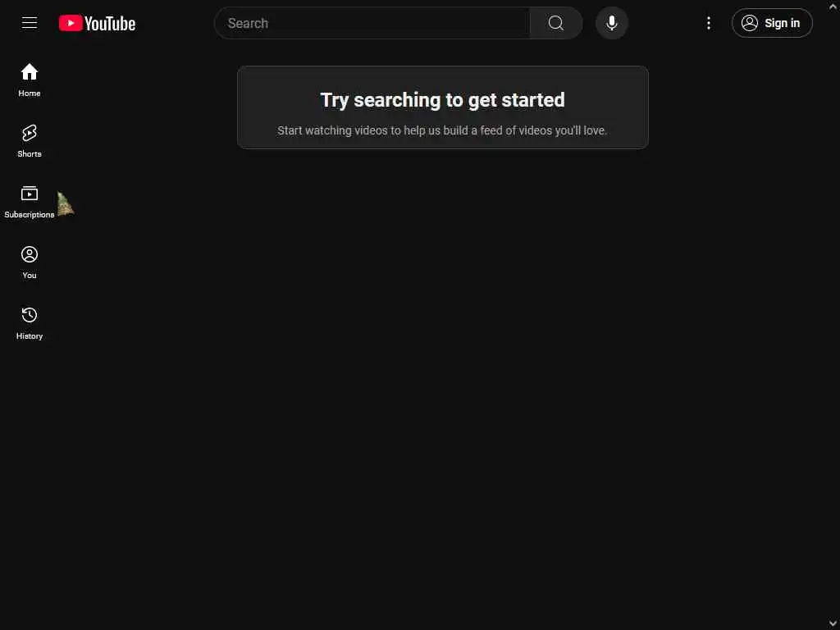
Task: Click the "Start watching videos" description text
Action: pos(442,130)
